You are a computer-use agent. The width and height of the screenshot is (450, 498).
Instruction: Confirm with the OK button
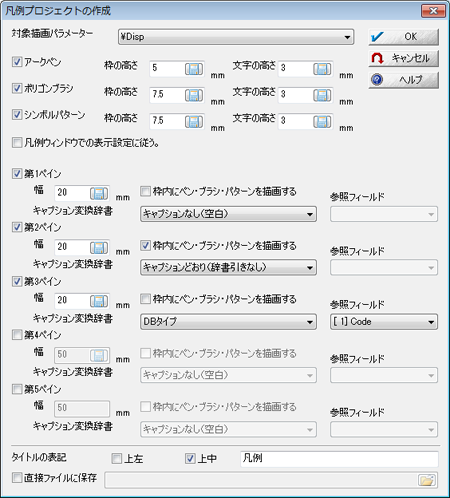[403, 37]
